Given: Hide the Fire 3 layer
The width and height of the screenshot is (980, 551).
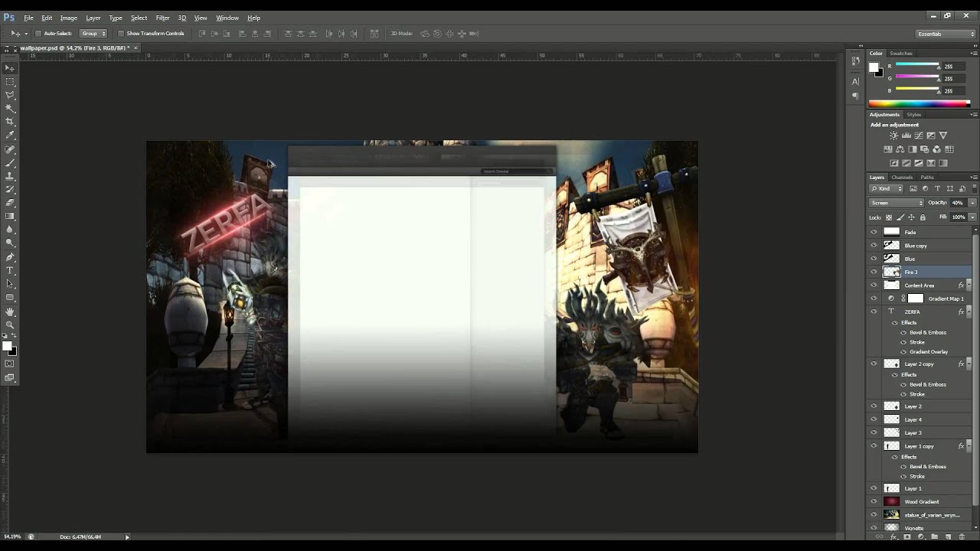Looking at the screenshot, I should point(874,272).
